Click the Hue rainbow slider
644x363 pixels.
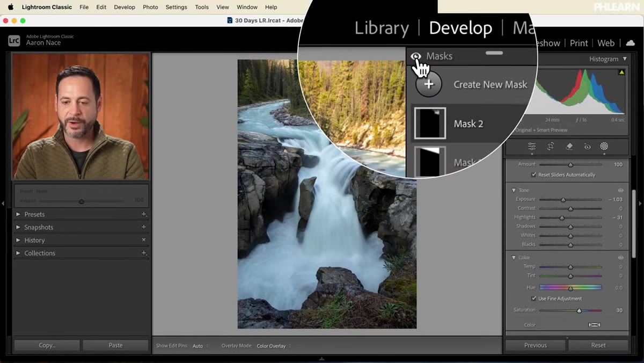coord(570,288)
